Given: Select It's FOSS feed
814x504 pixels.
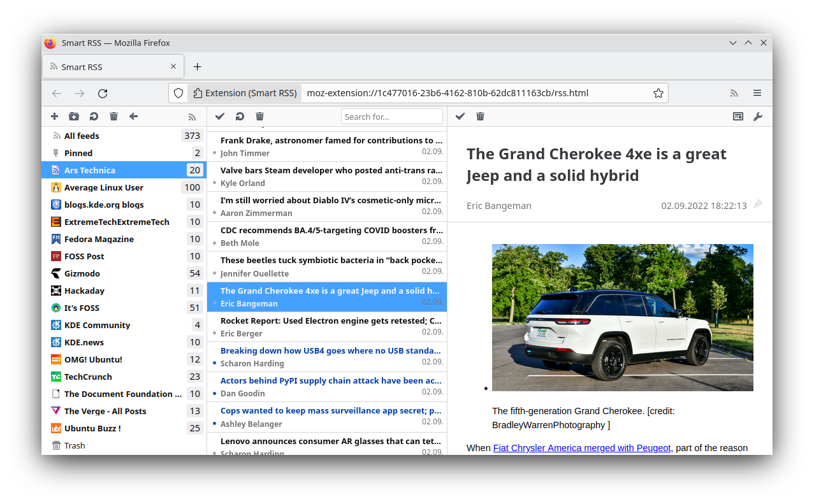Looking at the screenshot, I should coord(124,308).
